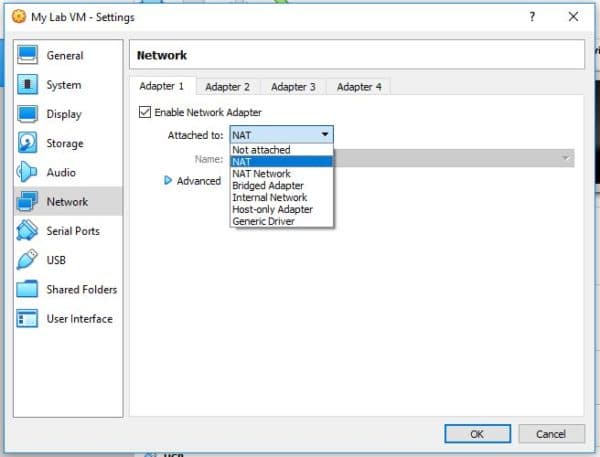600x457 pixels.
Task: Choose Bridged Adapter from the list
Action: pos(268,185)
